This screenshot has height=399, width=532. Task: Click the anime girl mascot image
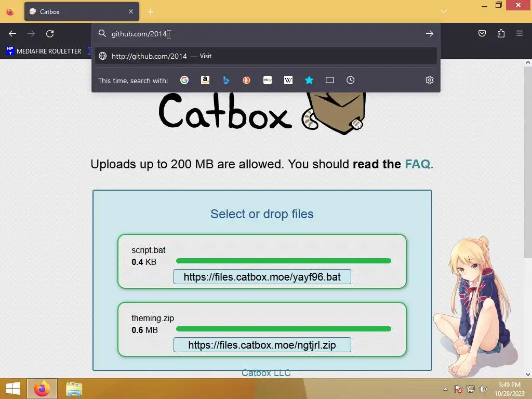tap(475, 307)
